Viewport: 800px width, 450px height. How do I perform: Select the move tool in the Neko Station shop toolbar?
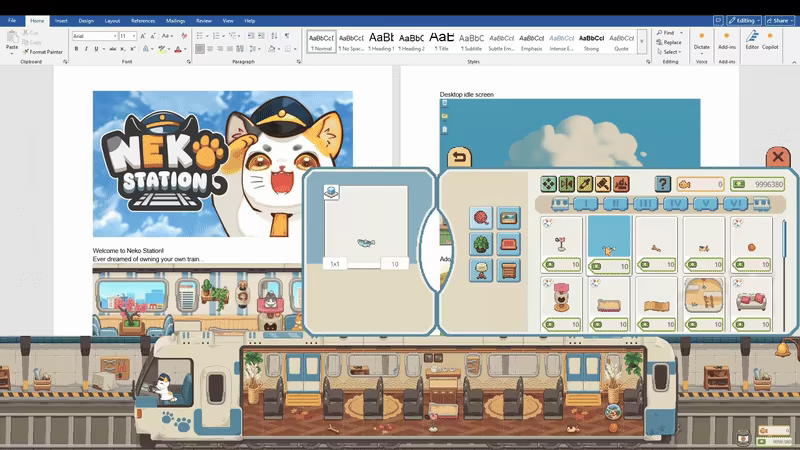(x=548, y=184)
